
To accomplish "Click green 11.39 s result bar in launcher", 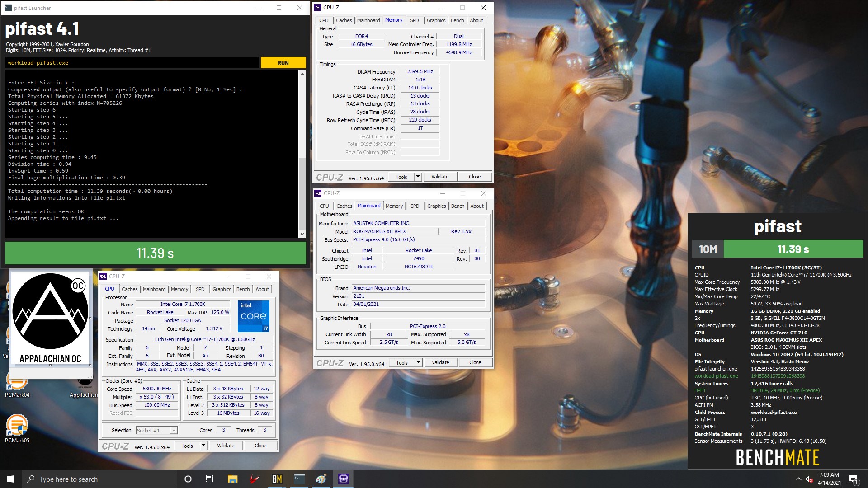I will [155, 253].
